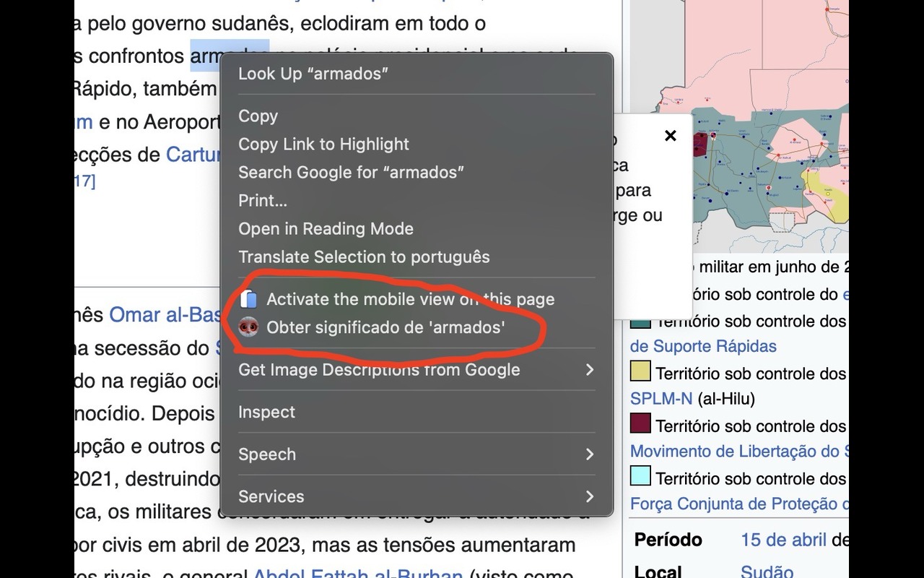This screenshot has width=924, height=578.
Task: Click the face icon beside 'Obter significado'
Action: (248, 326)
